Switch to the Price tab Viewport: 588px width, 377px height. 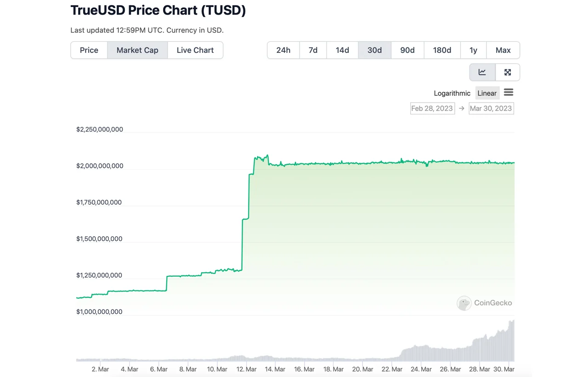[x=89, y=50]
